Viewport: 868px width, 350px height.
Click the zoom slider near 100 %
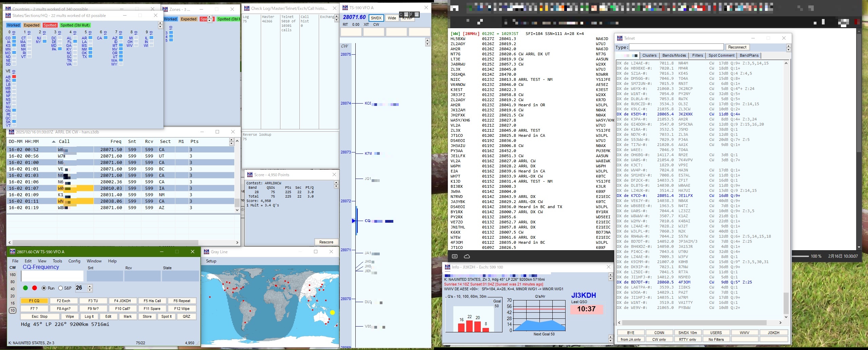800,256
